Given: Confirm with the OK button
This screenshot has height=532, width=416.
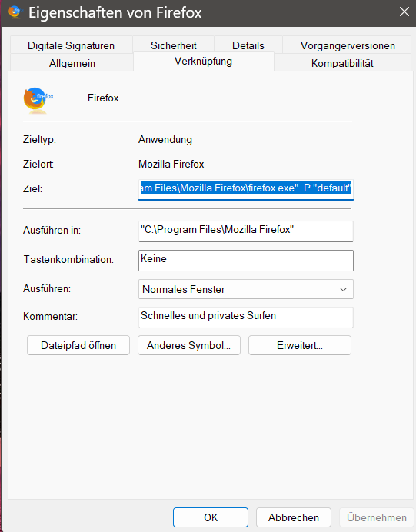Looking at the screenshot, I should coord(211,517).
